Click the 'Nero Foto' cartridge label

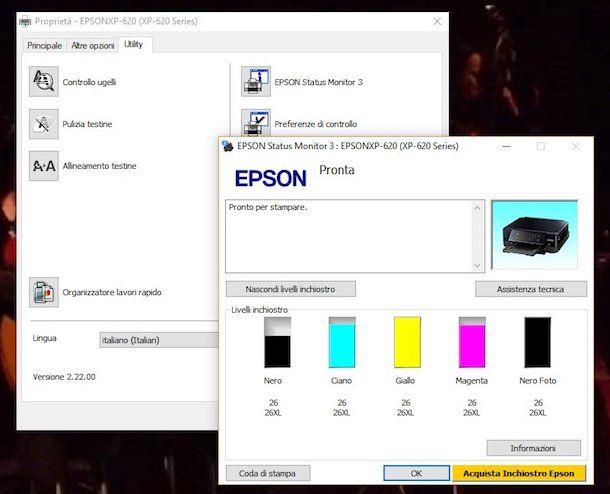(x=538, y=381)
